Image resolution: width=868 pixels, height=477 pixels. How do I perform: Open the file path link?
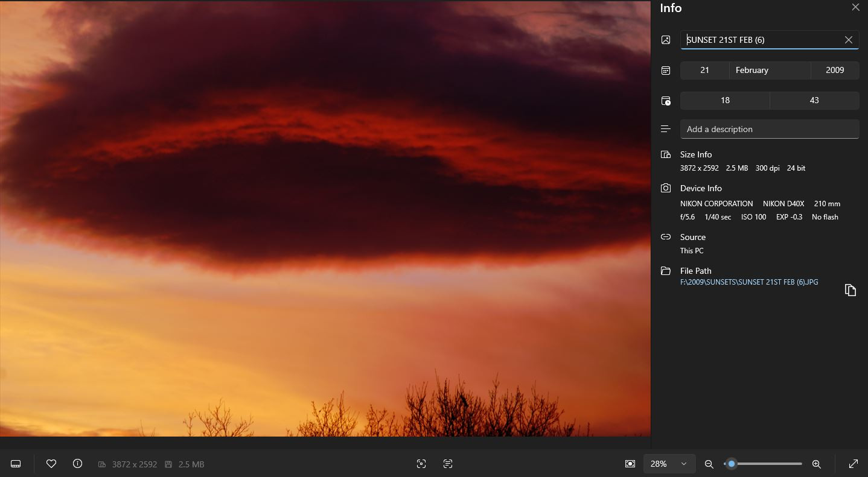point(748,282)
